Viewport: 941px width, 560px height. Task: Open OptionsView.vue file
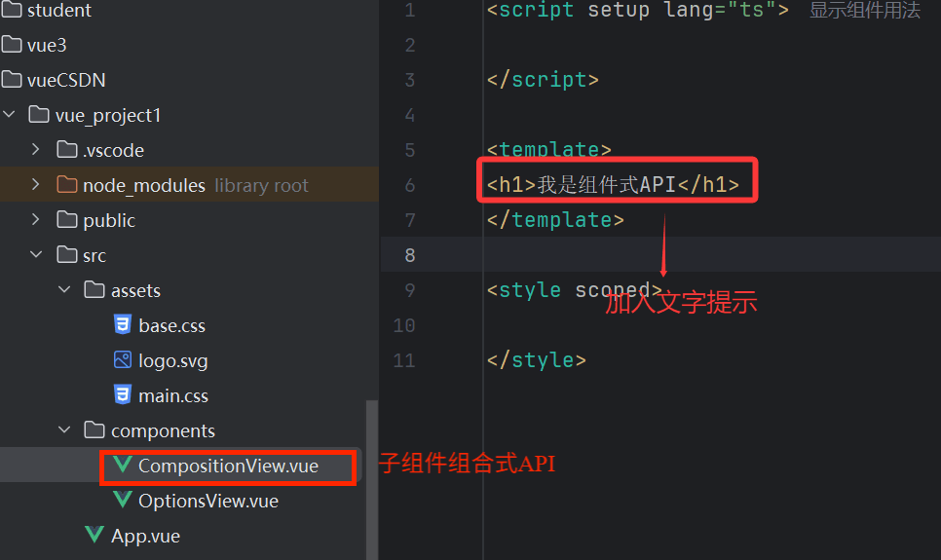coord(208,501)
